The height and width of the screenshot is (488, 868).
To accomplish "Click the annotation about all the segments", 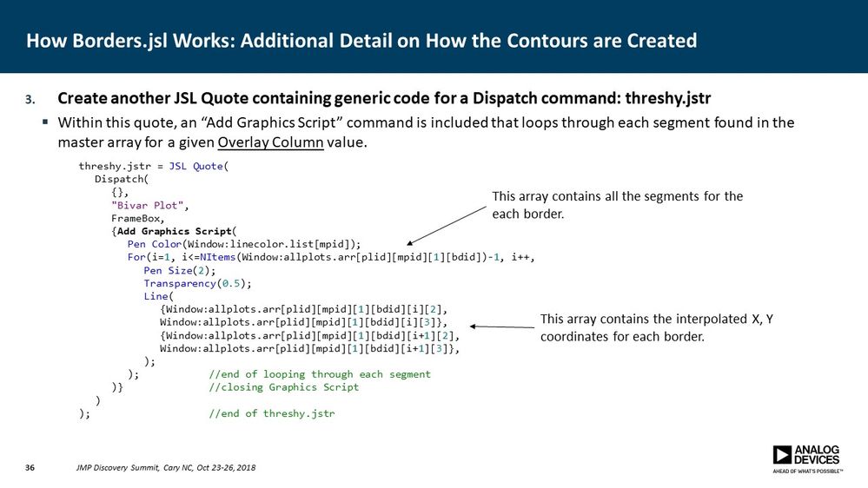I will pos(617,205).
